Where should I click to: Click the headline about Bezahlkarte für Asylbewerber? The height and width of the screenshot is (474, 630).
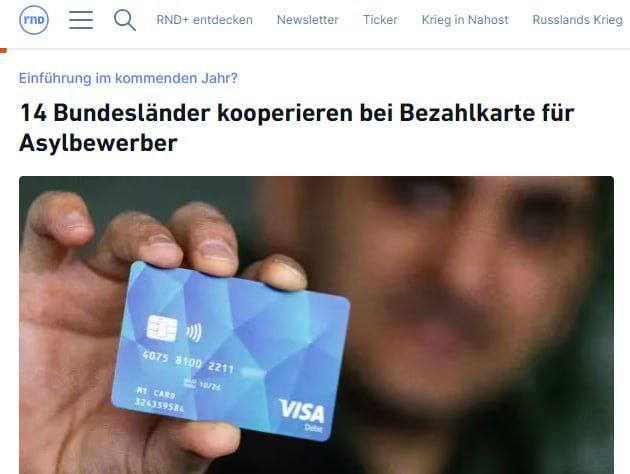tap(297, 128)
